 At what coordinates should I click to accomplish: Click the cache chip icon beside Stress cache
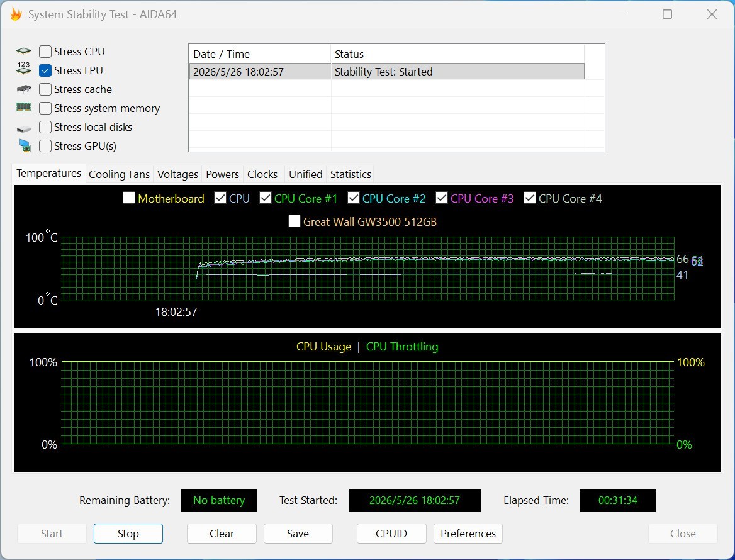point(23,89)
